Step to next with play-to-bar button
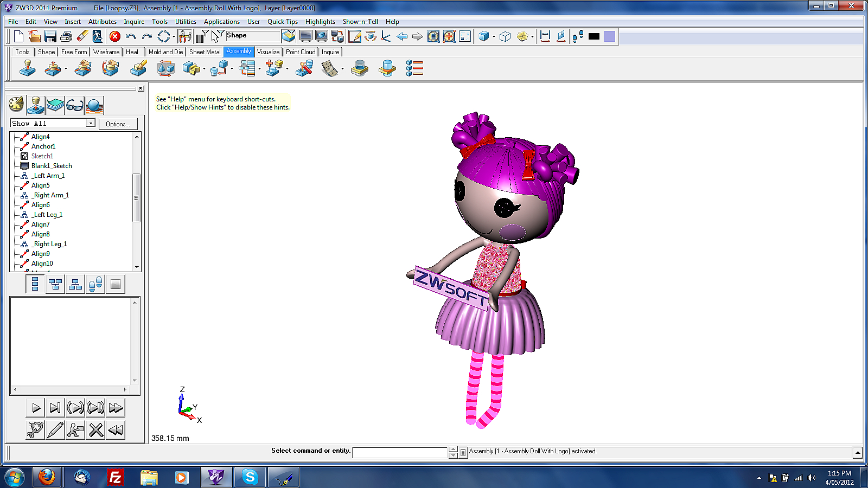 click(55, 408)
